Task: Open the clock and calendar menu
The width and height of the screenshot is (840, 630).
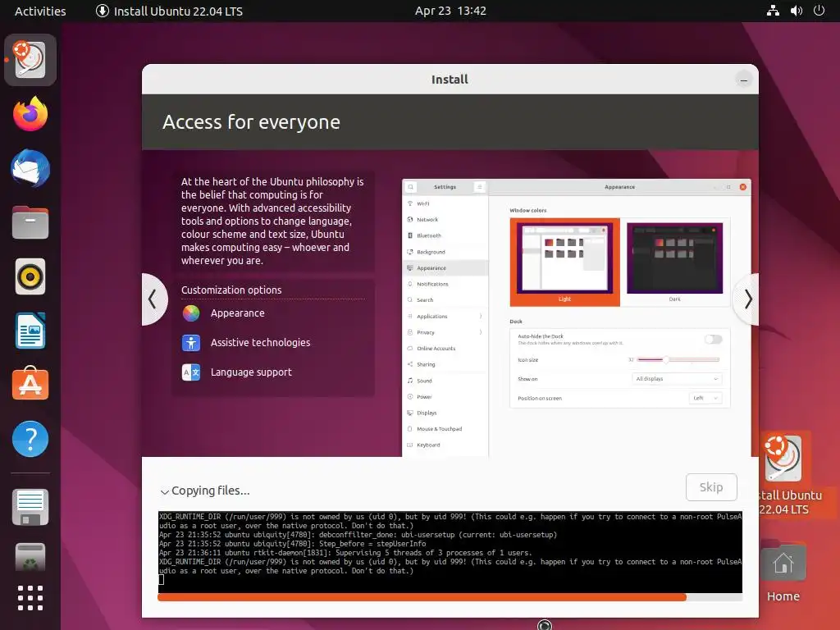Action: (x=450, y=11)
